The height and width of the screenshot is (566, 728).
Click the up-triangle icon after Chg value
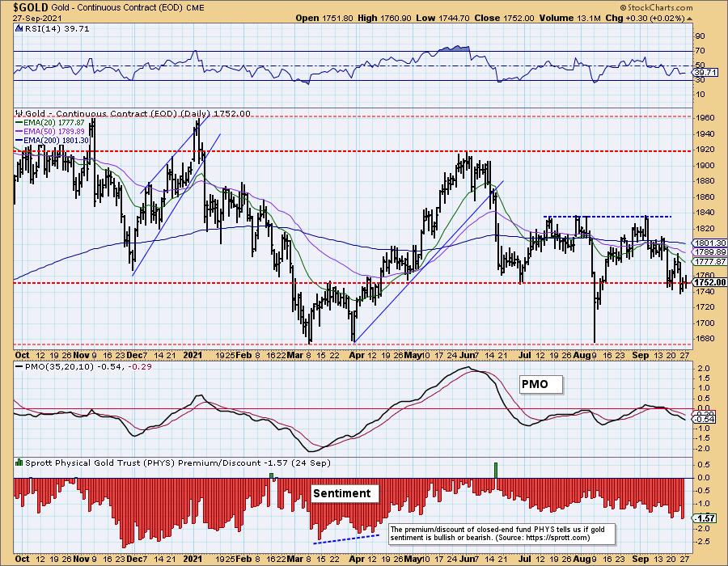[690, 19]
